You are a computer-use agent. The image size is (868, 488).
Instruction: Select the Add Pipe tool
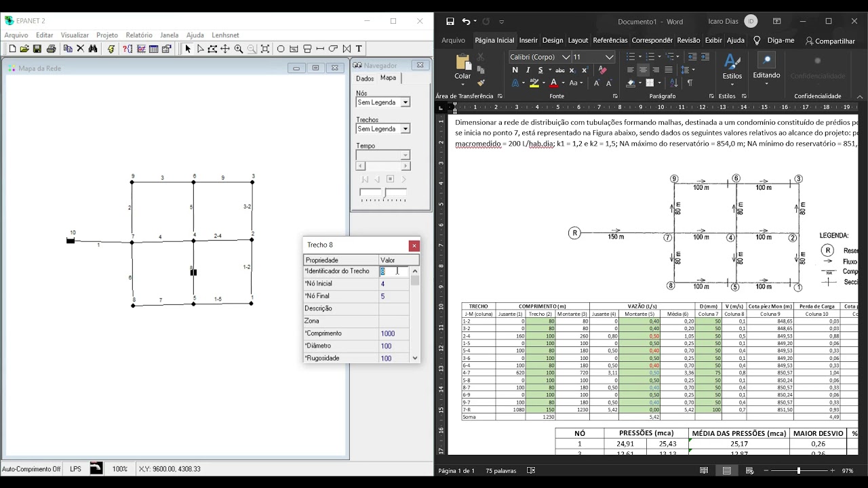pyautogui.click(x=320, y=49)
